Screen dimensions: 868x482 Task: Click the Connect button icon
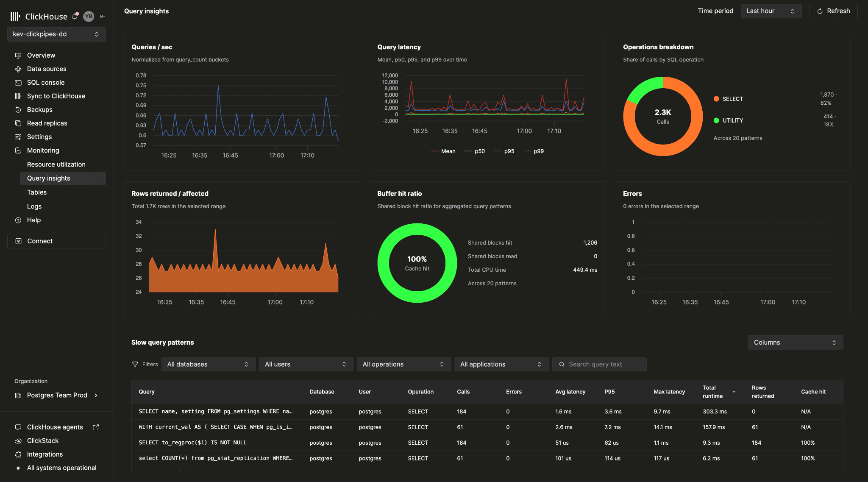(18, 241)
